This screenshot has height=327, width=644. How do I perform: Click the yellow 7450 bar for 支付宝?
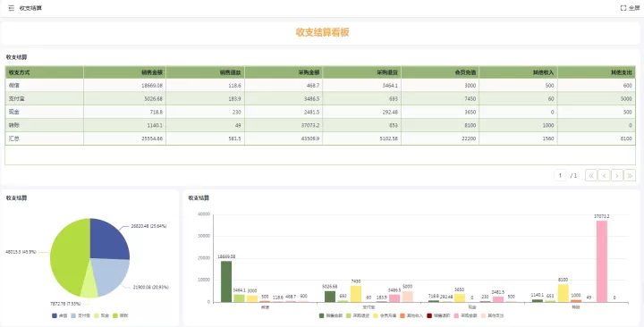pyautogui.click(x=356, y=294)
